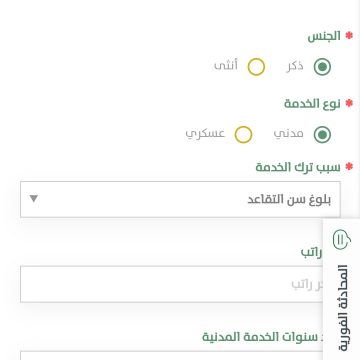Click the "نوع الخدمة" field heading
Image resolution: width=360 pixels, height=360 pixels.
point(312,104)
